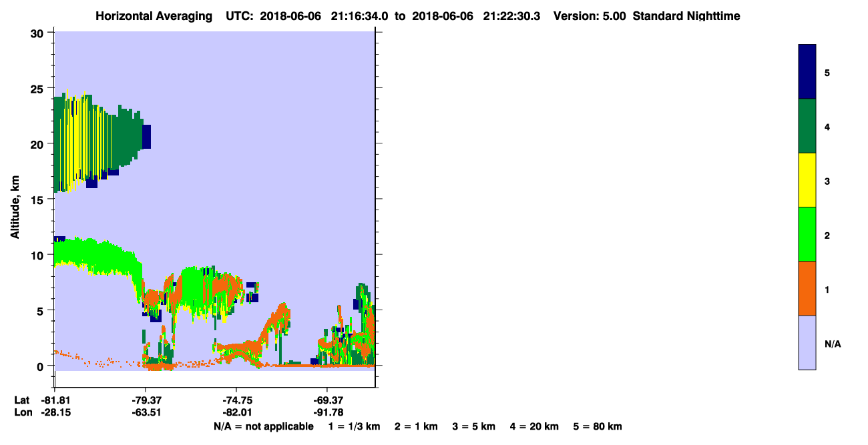
Task: Click the bright green colorbar segment labeled 2
Action: [x=807, y=234]
